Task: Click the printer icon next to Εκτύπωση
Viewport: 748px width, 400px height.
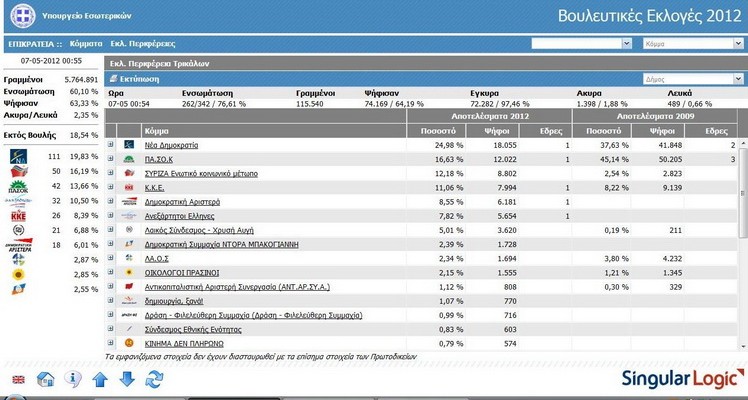Action: click(x=114, y=79)
